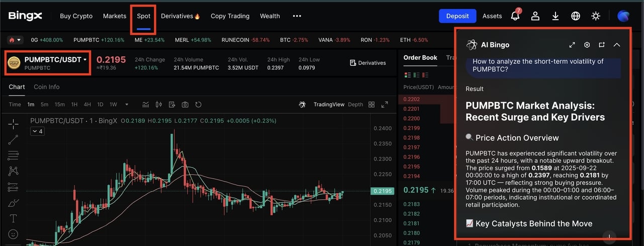The image size is (644, 246).
Task: Click the download app icon
Action: coord(555,16)
